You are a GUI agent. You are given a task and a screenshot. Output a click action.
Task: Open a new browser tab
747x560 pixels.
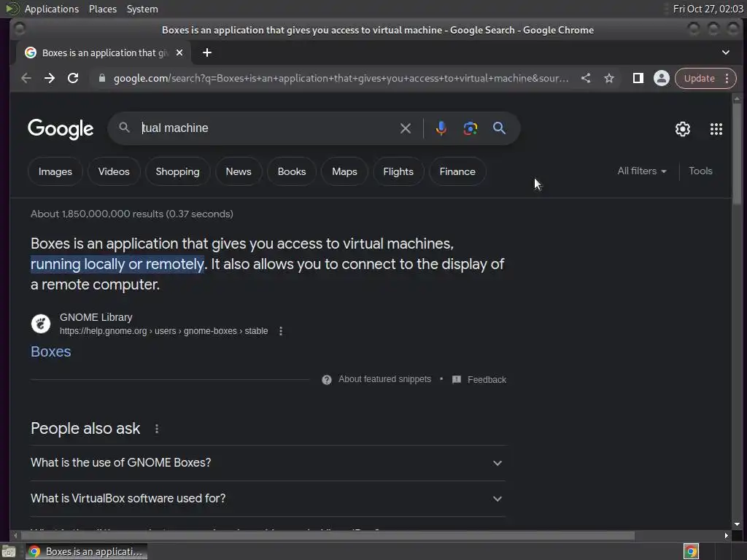point(206,52)
